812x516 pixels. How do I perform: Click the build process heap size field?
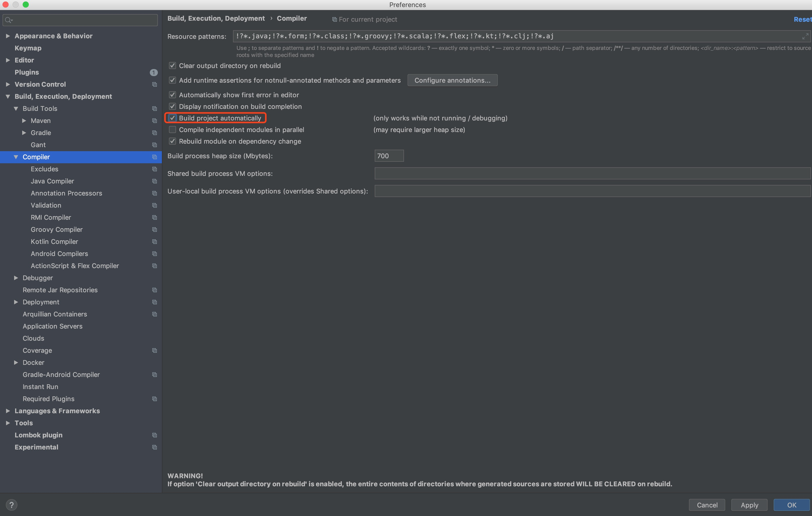pos(389,156)
